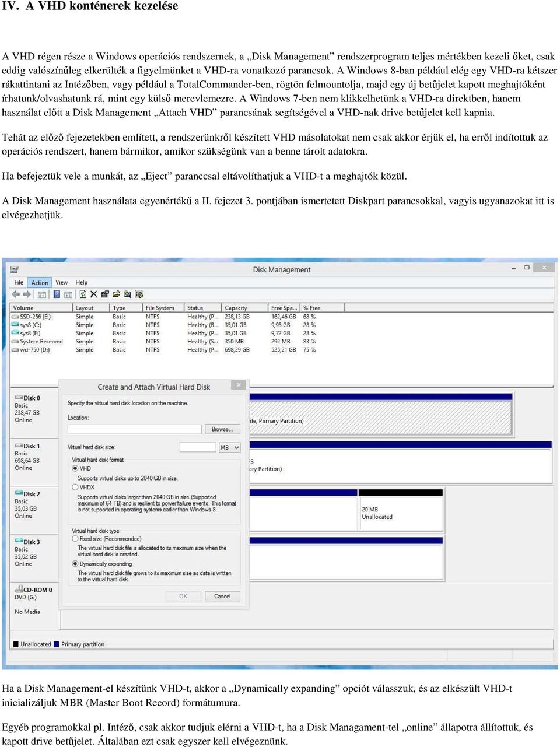
Task: Click the Back arrow in the toolbar
Action: 16,294
